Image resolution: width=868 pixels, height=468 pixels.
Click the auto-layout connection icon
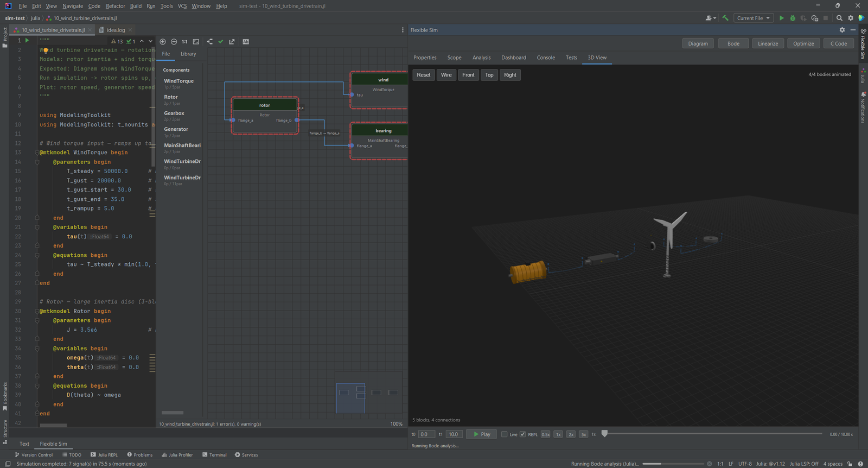click(210, 42)
